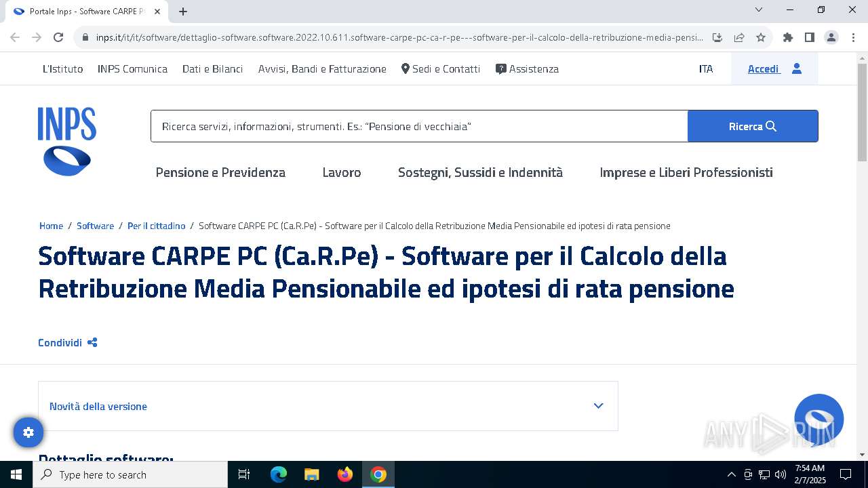
Task: Go to Per il cittadino breadcrumb
Action: click(x=156, y=226)
